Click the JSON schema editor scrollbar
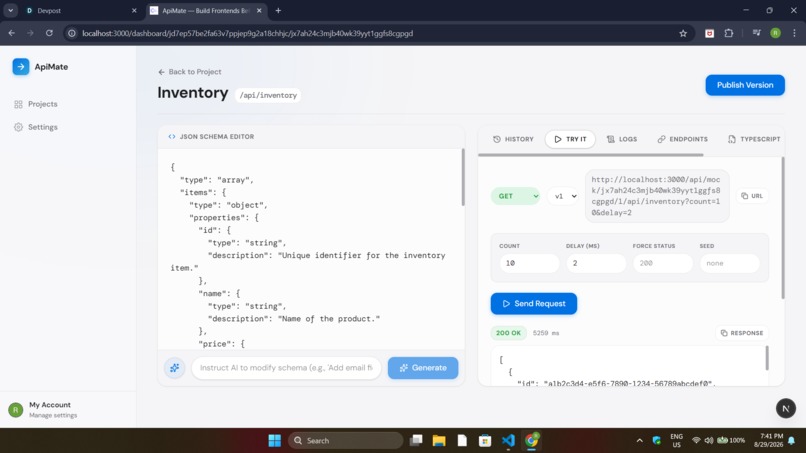 (463, 177)
